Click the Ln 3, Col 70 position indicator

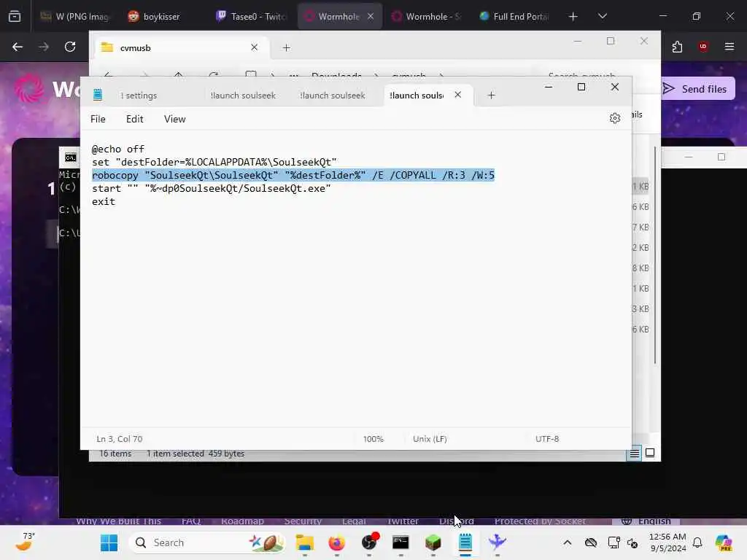119,439
